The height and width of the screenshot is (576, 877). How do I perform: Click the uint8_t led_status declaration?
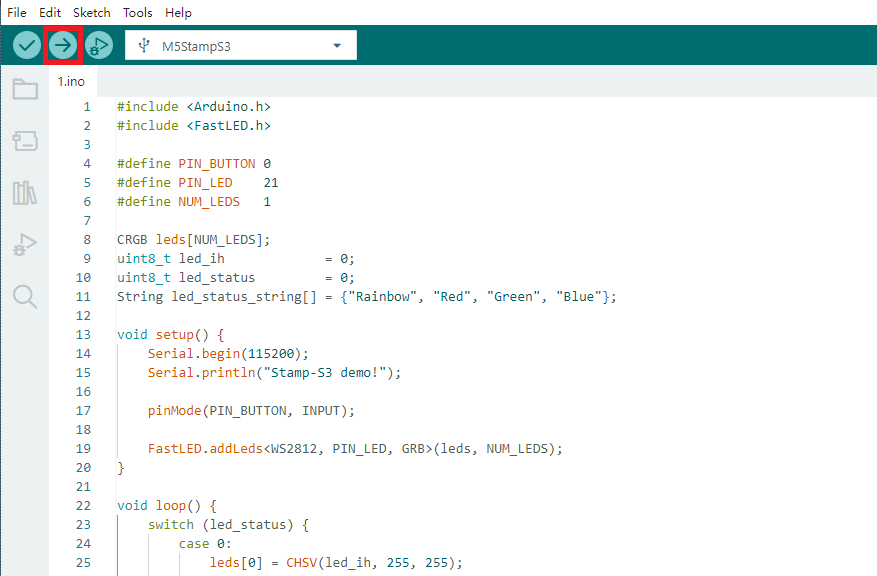pyautogui.click(x=235, y=277)
